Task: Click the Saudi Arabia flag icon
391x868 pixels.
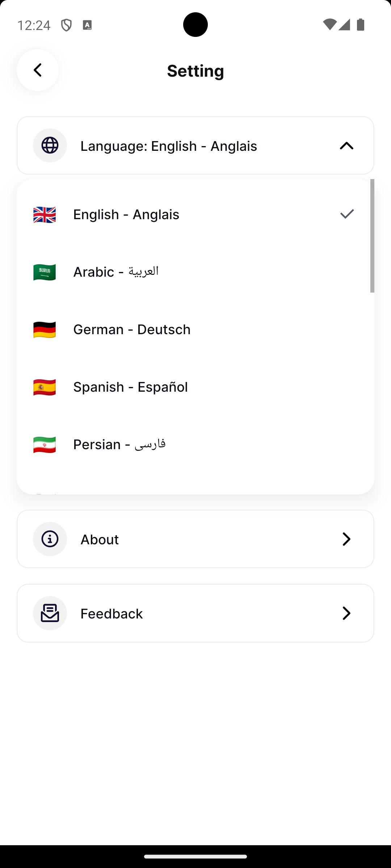Action: 45,272
